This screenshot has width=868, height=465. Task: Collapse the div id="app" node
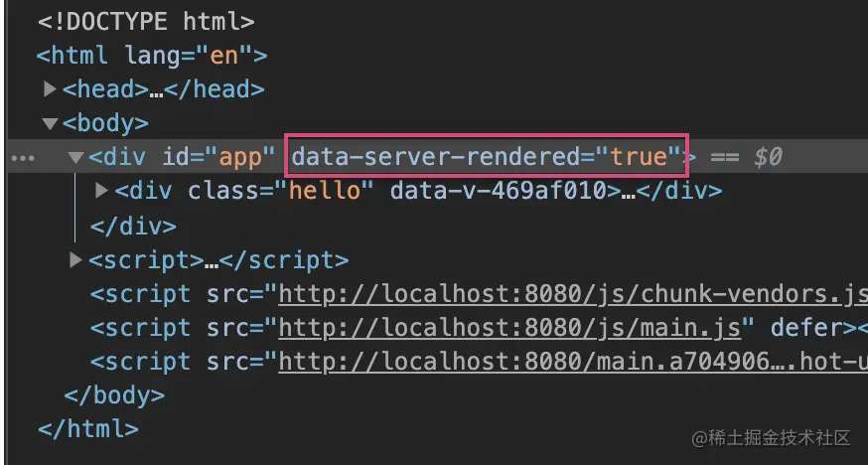[x=75, y=158]
